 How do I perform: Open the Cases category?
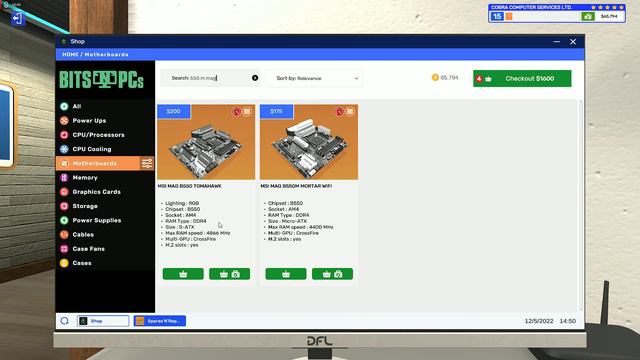[x=105, y=263]
